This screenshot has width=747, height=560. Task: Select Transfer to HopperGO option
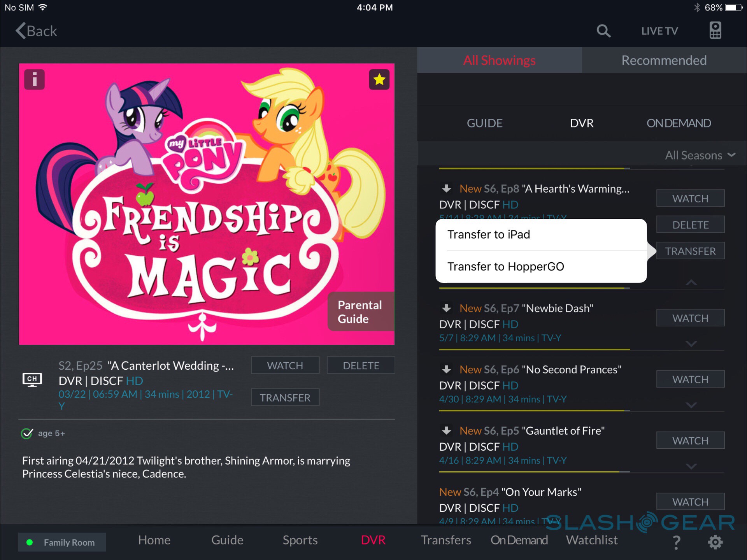click(505, 267)
